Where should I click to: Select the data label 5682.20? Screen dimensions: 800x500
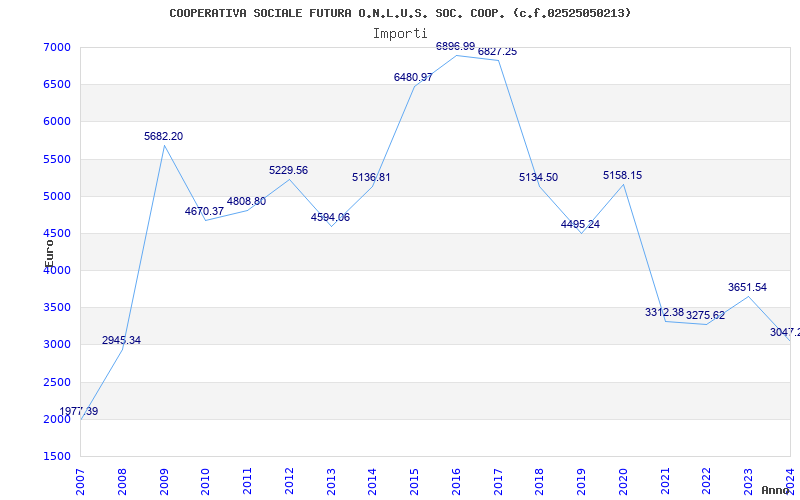point(163,136)
